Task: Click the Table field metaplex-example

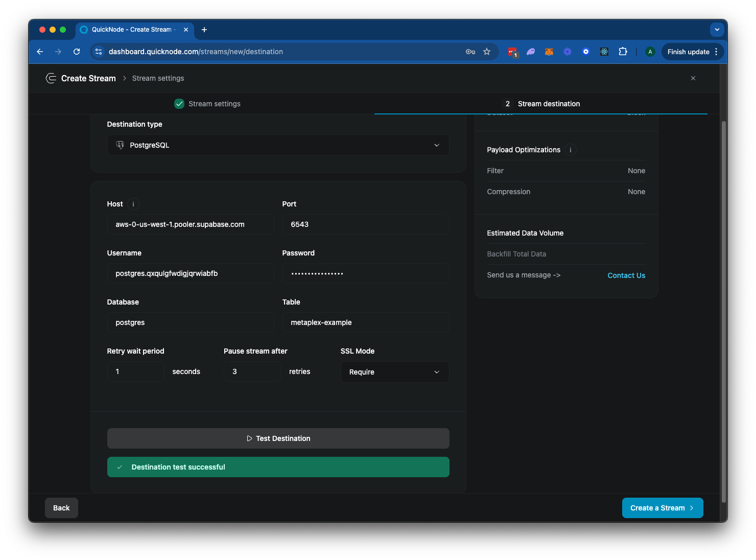Action: click(366, 322)
